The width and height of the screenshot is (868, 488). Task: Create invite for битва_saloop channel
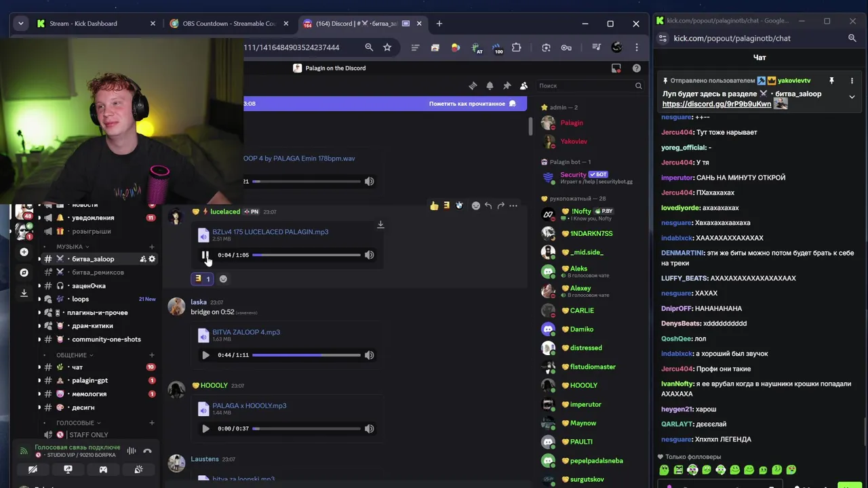coord(143,259)
